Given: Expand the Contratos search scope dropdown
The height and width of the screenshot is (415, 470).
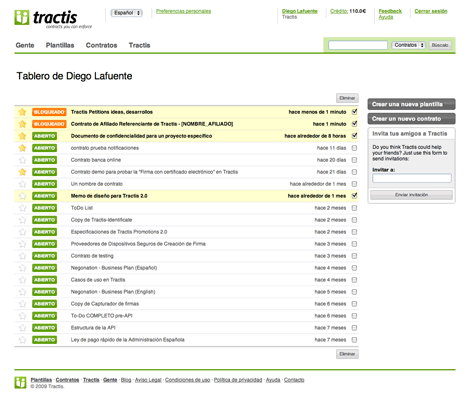Looking at the screenshot, I should pyautogui.click(x=409, y=45).
